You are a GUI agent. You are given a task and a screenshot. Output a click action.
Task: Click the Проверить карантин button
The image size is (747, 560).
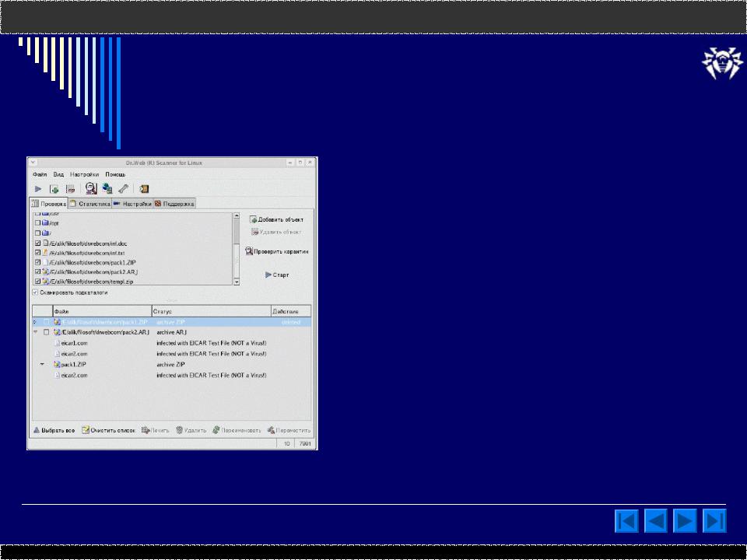[277, 251]
